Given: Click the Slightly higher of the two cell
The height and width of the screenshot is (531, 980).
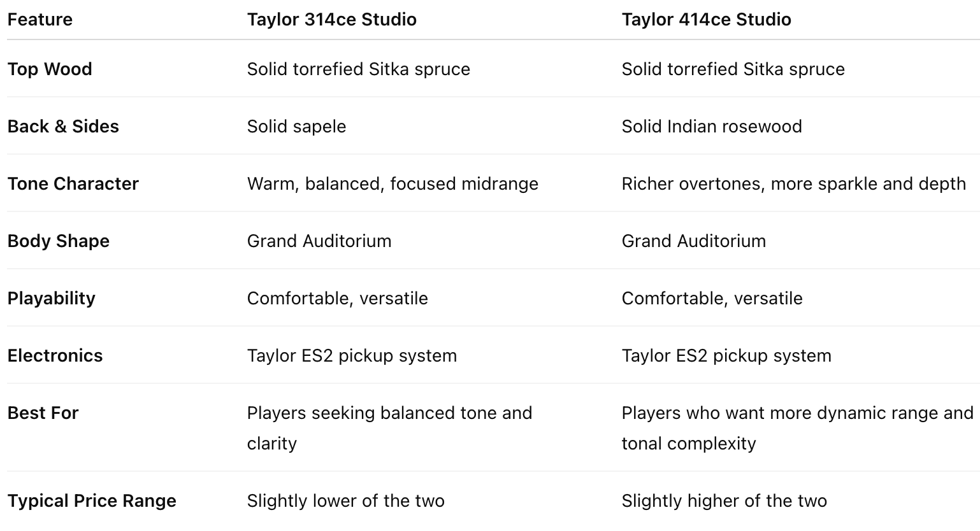Looking at the screenshot, I should 724,501.
